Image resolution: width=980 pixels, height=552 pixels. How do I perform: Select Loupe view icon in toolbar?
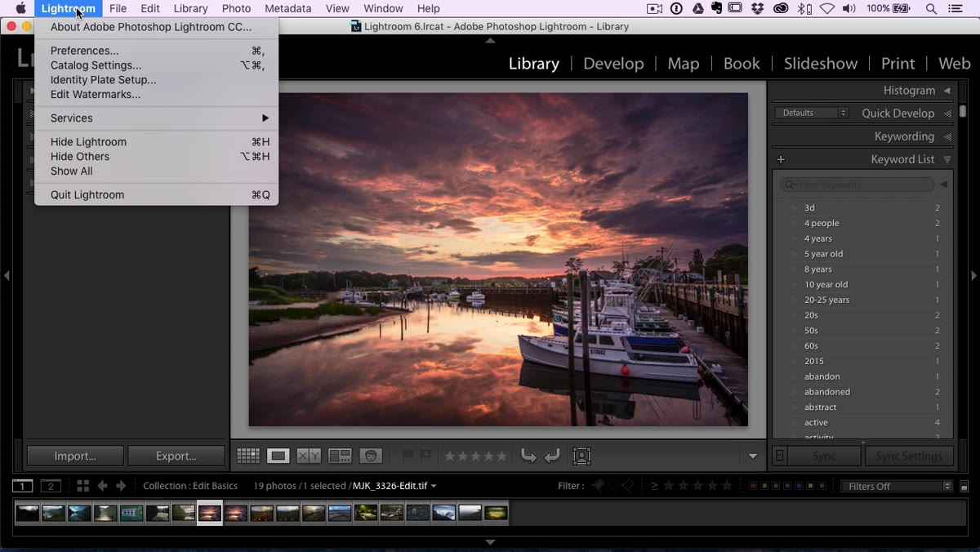(x=278, y=456)
